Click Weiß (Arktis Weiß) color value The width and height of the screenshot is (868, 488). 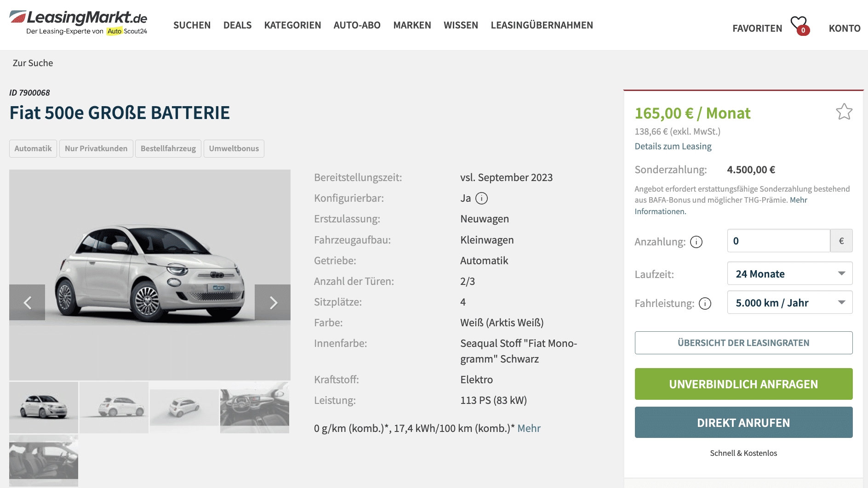502,323
